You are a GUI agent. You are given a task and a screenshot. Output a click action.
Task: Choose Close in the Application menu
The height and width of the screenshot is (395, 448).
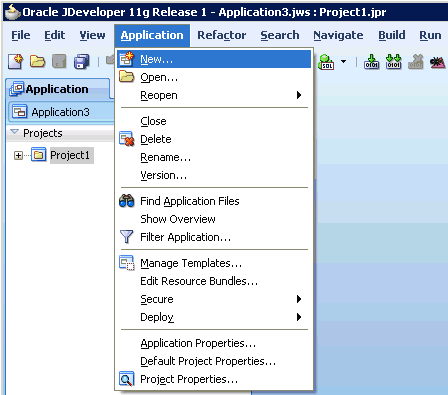(214, 121)
